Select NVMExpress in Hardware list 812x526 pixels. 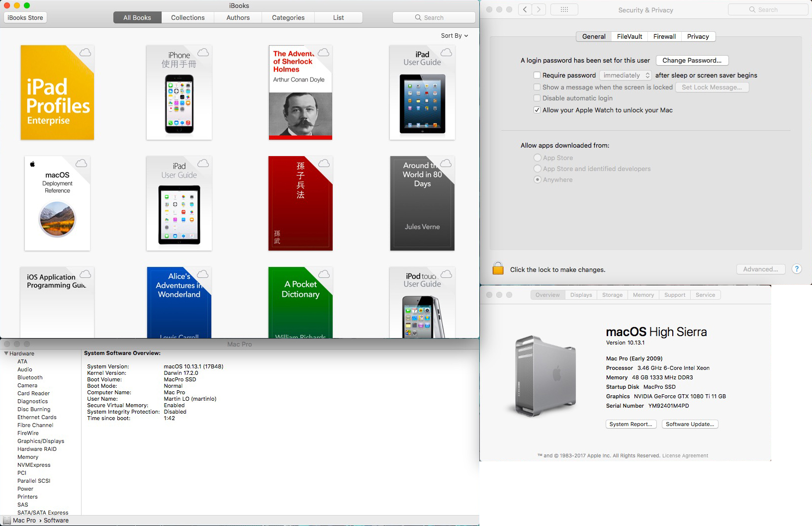[x=34, y=465]
